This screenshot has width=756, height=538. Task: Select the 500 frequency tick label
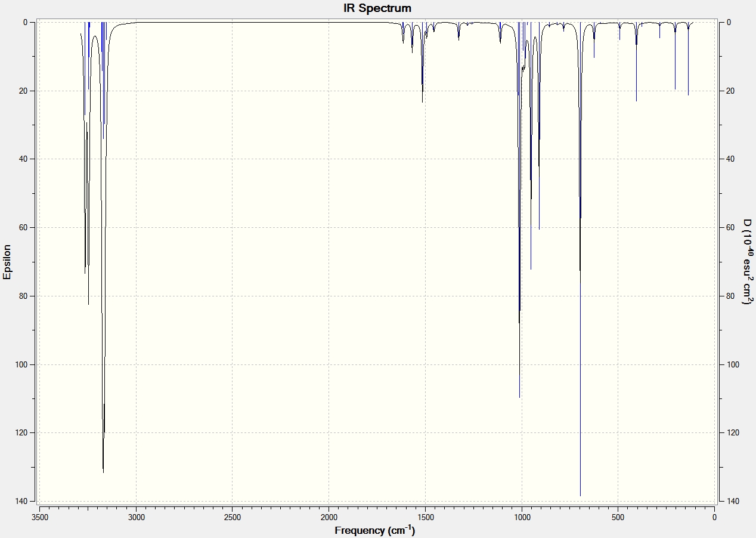tap(618, 517)
